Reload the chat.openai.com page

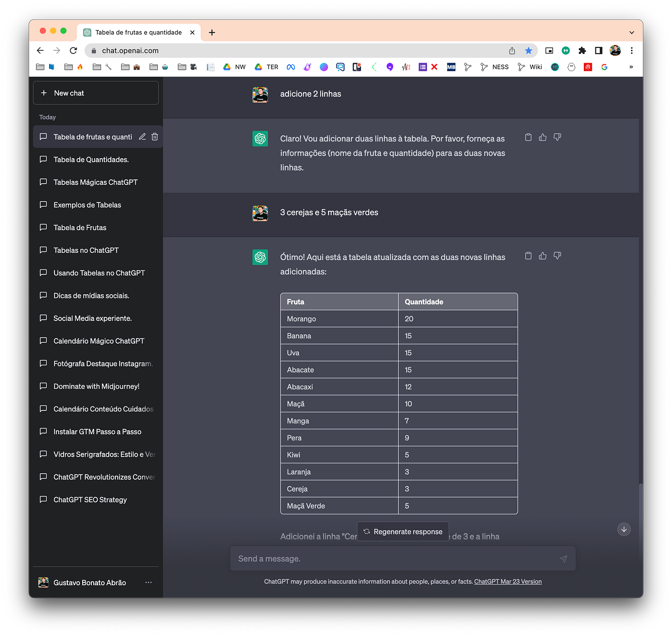[73, 51]
